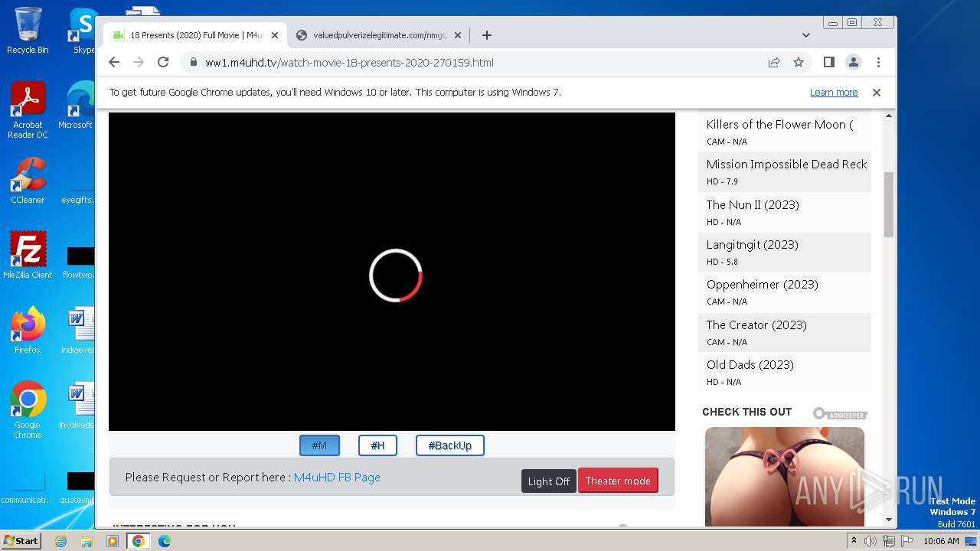
Task: Click the taskbar clock showing 10:06 AM
Action: click(x=941, y=541)
